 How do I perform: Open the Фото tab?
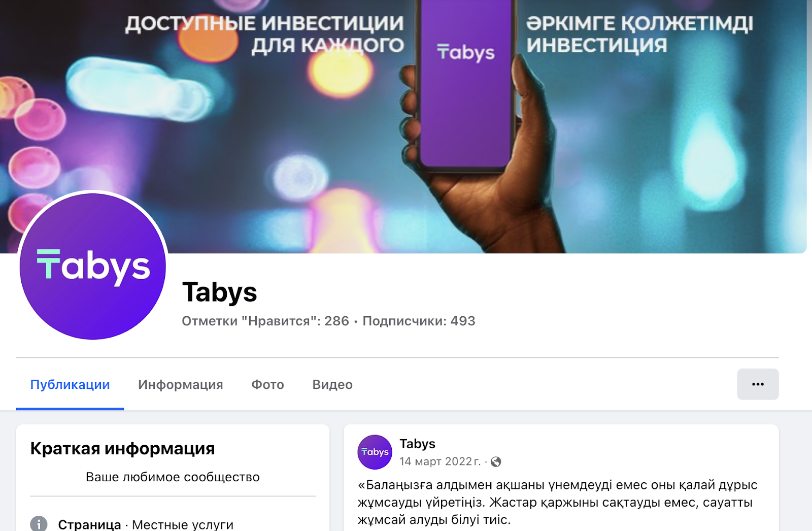click(x=267, y=384)
